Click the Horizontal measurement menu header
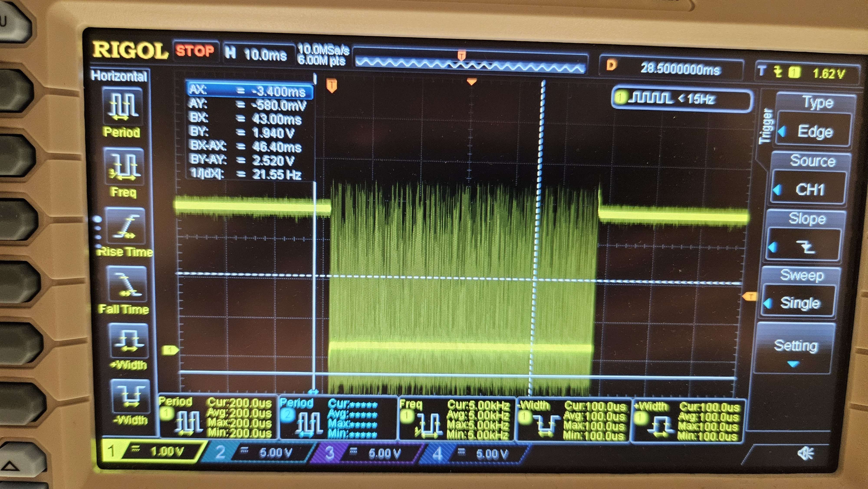868x489 pixels. (119, 76)
